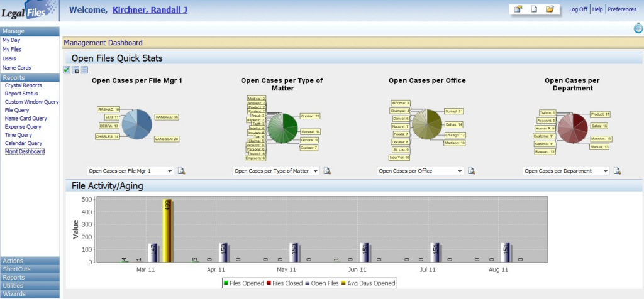Click the blank document icon in top toolbar
The image size is (644, 299).
(534, 9)
